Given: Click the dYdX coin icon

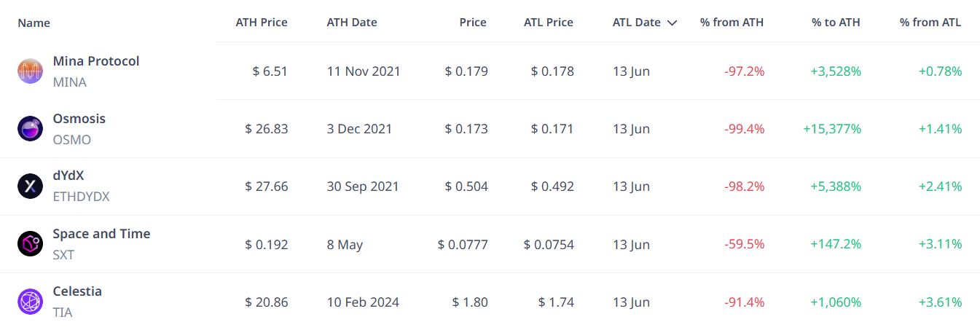Looking at the screenshot, I should tap(30, 186).
